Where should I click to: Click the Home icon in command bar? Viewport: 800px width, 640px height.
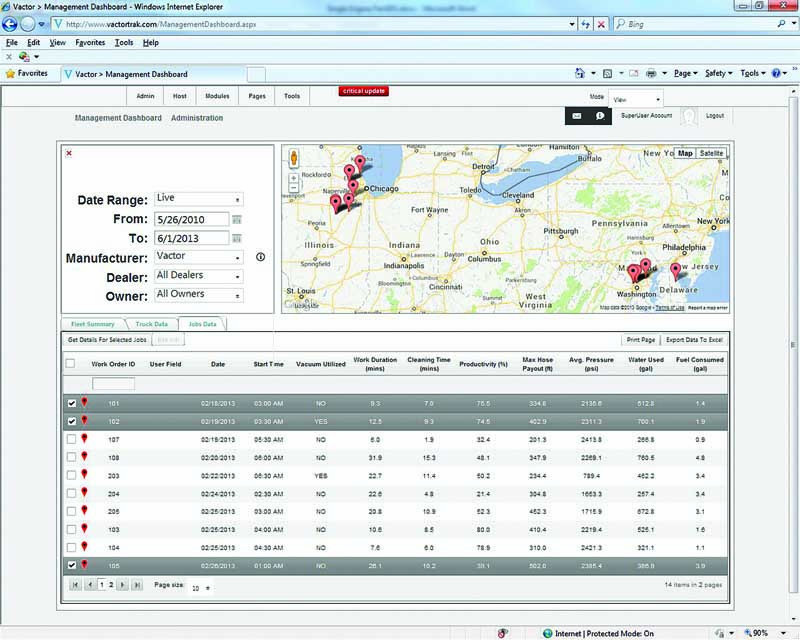[x=580, y=73]
